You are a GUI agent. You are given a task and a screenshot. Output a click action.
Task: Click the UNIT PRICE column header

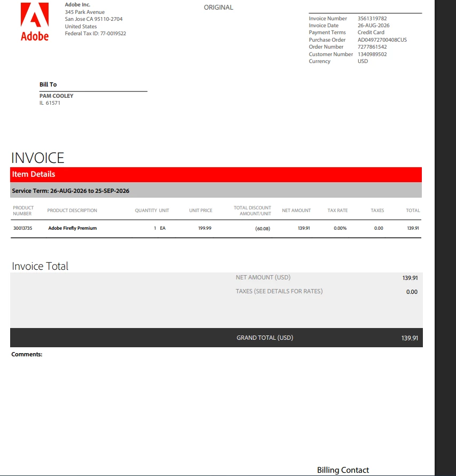201,210
